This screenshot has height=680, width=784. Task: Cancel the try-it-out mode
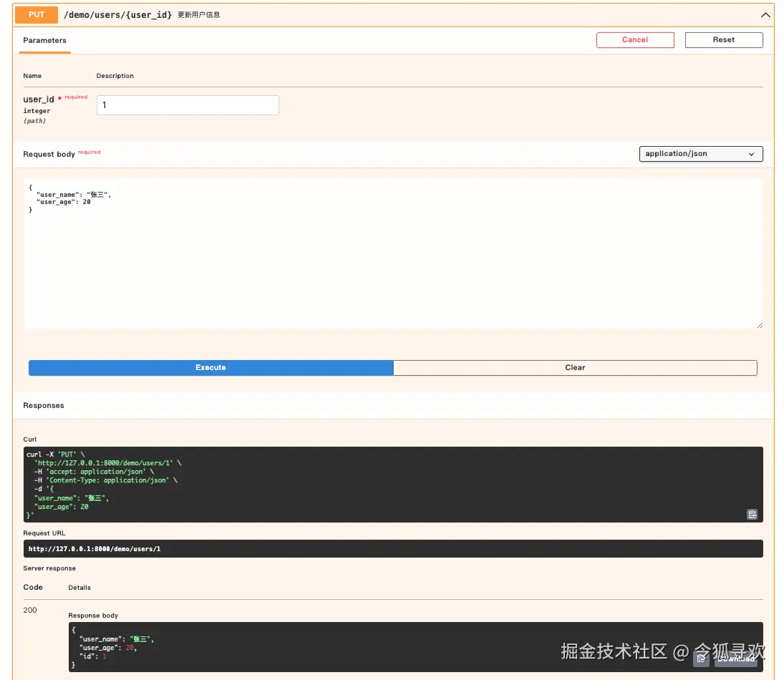635,40
